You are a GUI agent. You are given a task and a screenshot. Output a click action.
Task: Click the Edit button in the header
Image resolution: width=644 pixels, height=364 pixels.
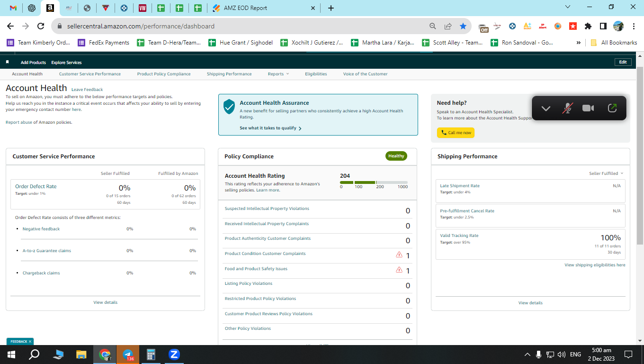(x=623, y=62)
